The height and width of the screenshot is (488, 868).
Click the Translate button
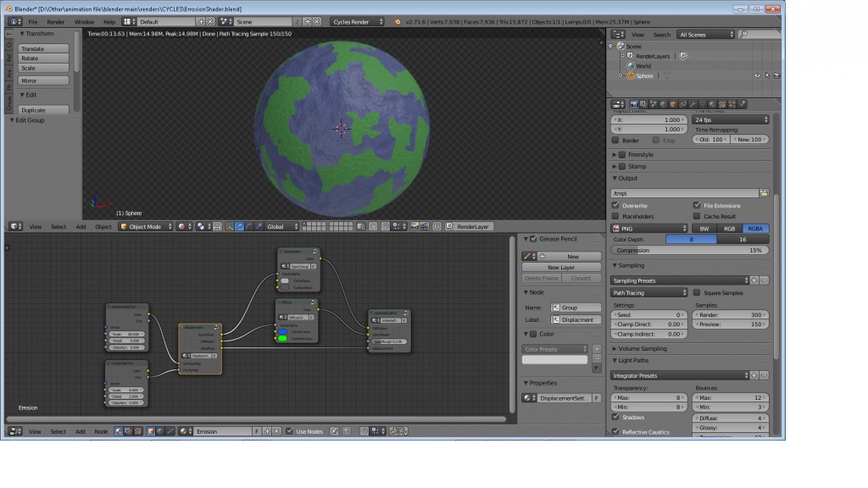(42, 48)
